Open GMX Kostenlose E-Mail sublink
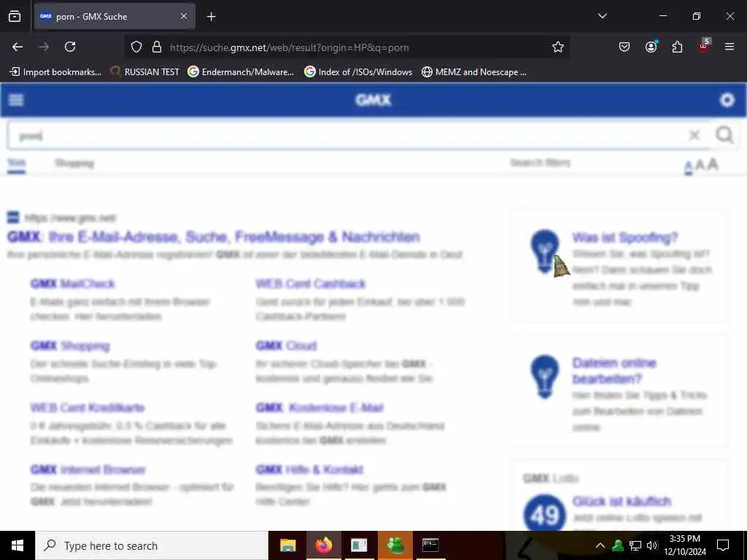Viewport: 747px width, 560px height. click(x=320, y=408)
